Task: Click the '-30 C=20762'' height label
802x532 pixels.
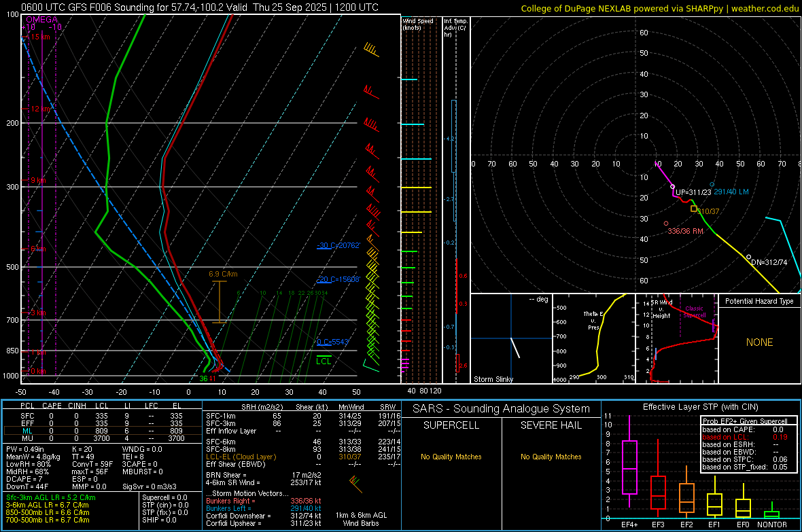Action: click(x=338, y=245)
